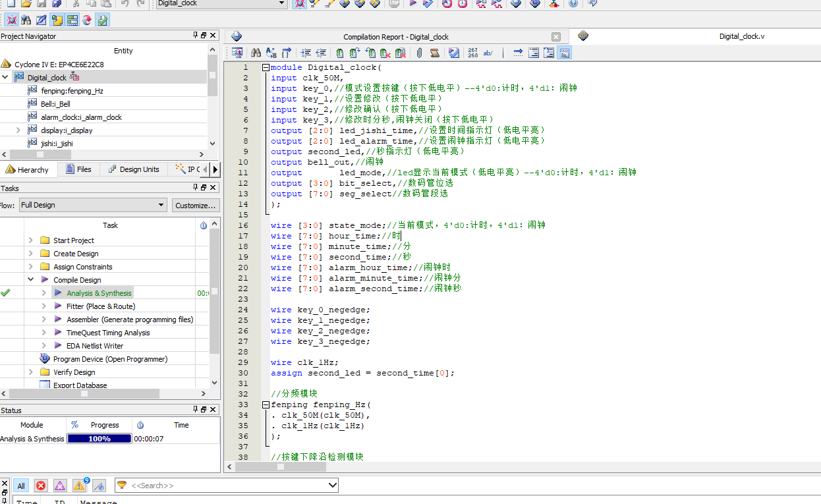Viewport: 821px width, 504px height.
Task: Expand the display:i_display entity
Action: point(18,130)
